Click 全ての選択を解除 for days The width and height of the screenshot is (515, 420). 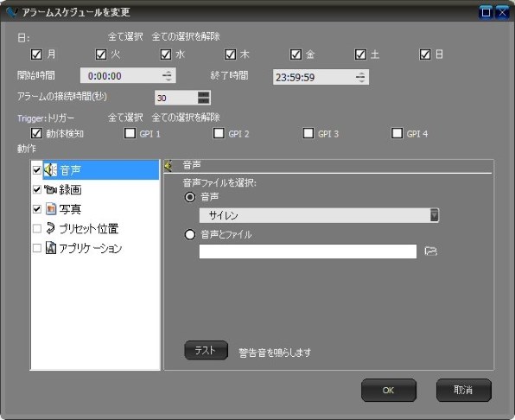(186, 36)
